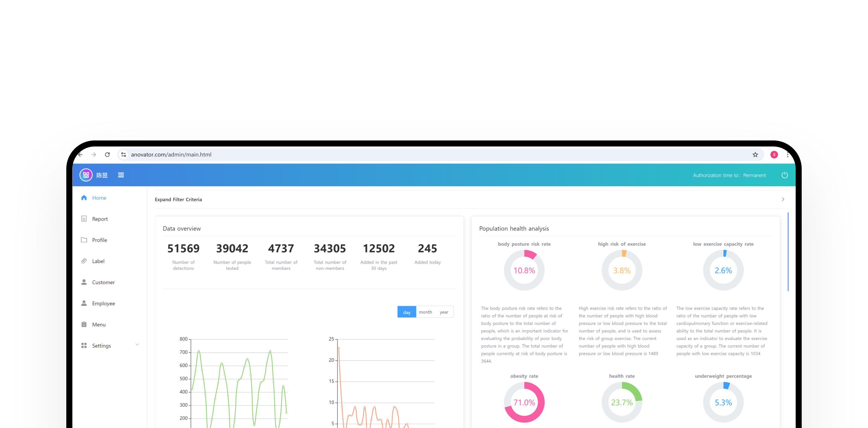The image size is (868, 428).
Task: Click the Report document icon
Action: click(x=84, y=219)
